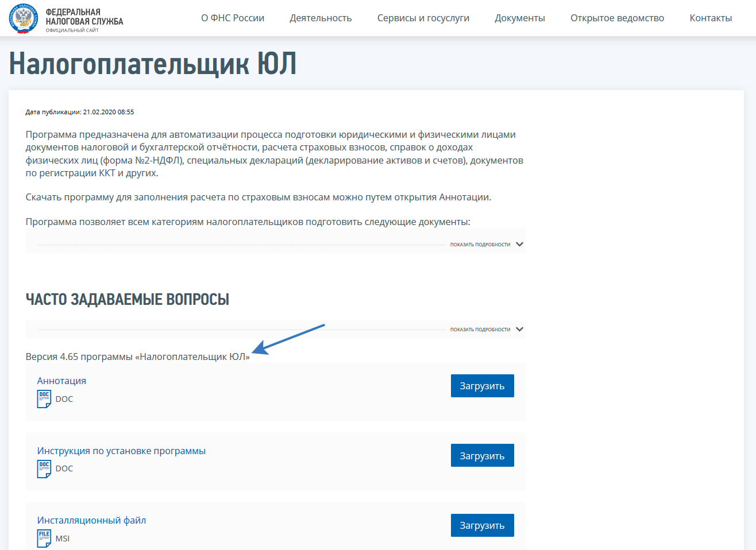
Task: Click the DOC label under Аннотация
Action: 64,399
